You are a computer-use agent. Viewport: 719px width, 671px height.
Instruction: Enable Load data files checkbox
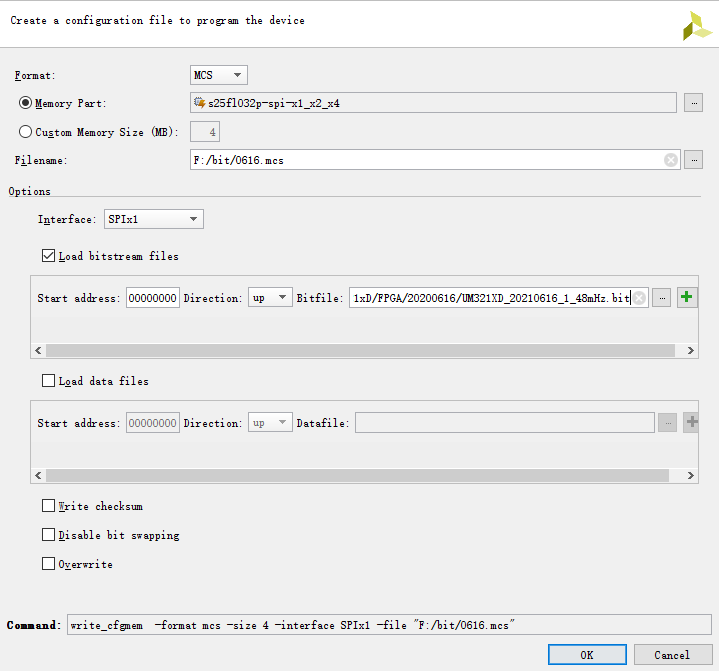click(x=48, y=381)
